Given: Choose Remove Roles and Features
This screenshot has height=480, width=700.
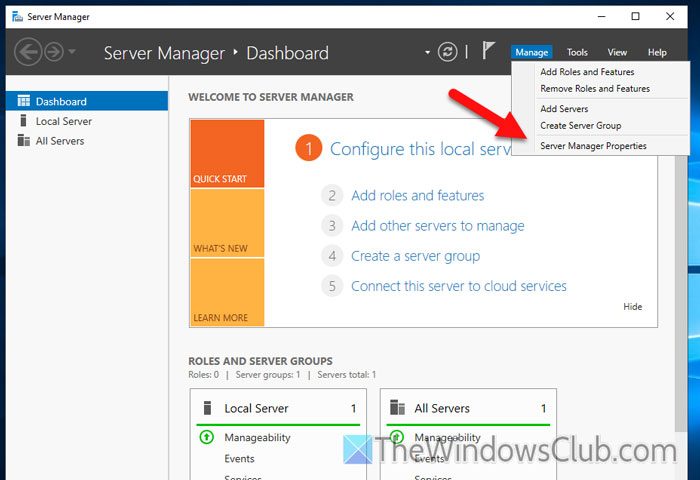Looking at the screenshot, I should [600, 88].
